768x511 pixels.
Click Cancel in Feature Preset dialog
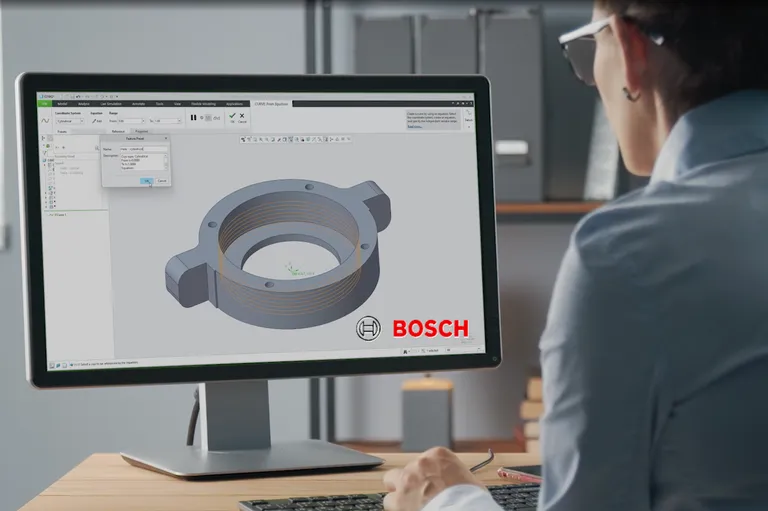(161, 180)
